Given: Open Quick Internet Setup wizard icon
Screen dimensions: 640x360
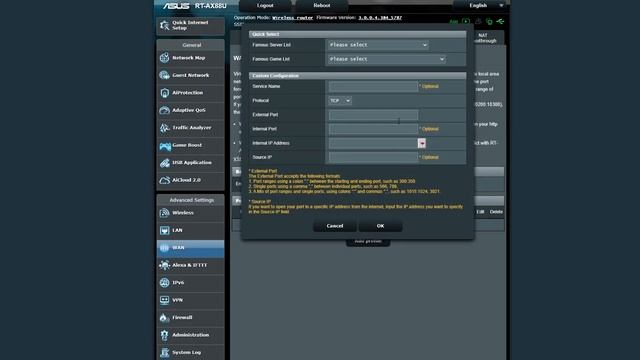Looking at the screenshot, I should click(164, 25).
